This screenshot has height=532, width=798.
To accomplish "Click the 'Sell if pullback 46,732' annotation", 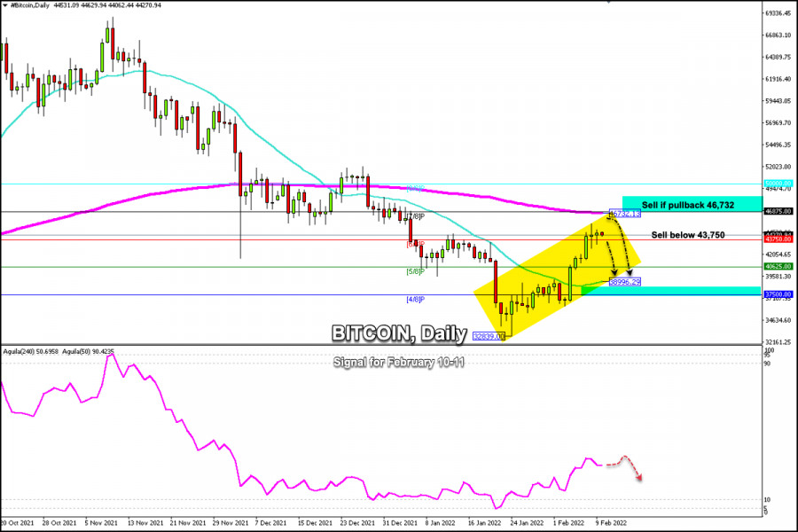I will pos(688,205).
